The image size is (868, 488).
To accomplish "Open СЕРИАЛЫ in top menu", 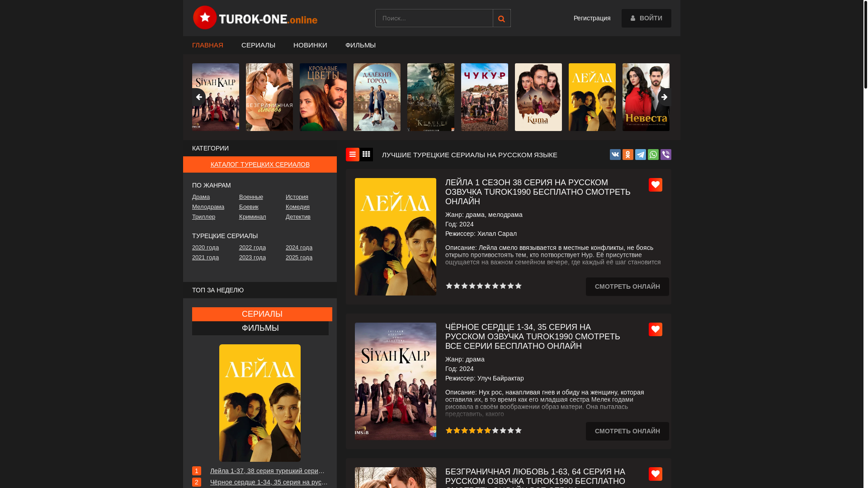I will tap(258, 45).
